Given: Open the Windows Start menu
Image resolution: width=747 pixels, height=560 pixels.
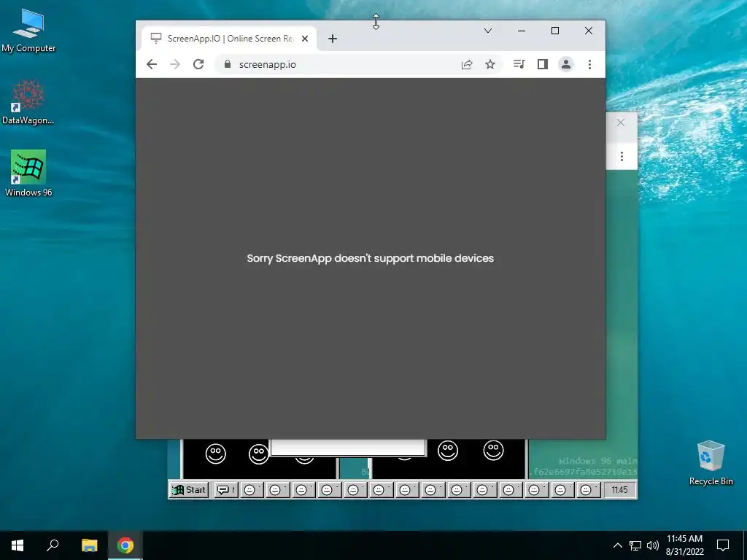Looking at the screenshot, I should click(18, 545).
